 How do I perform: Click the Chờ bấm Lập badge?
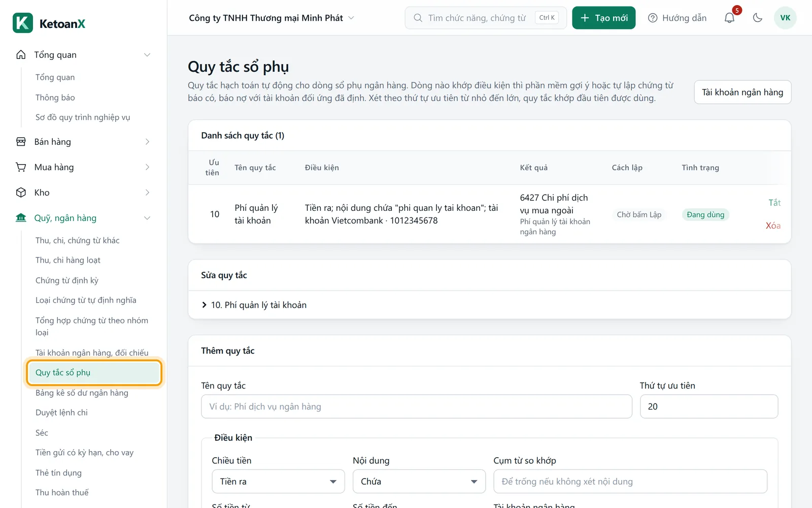[639, 214]
